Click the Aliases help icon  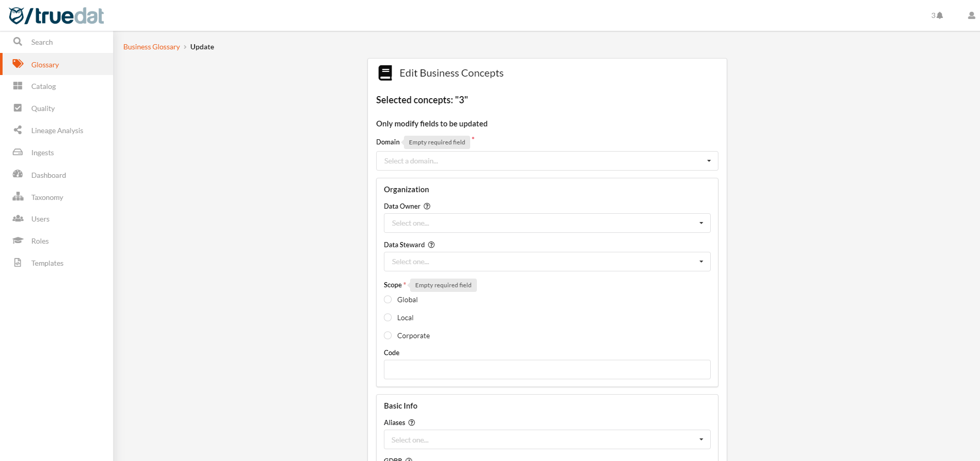tap(411, 422)
